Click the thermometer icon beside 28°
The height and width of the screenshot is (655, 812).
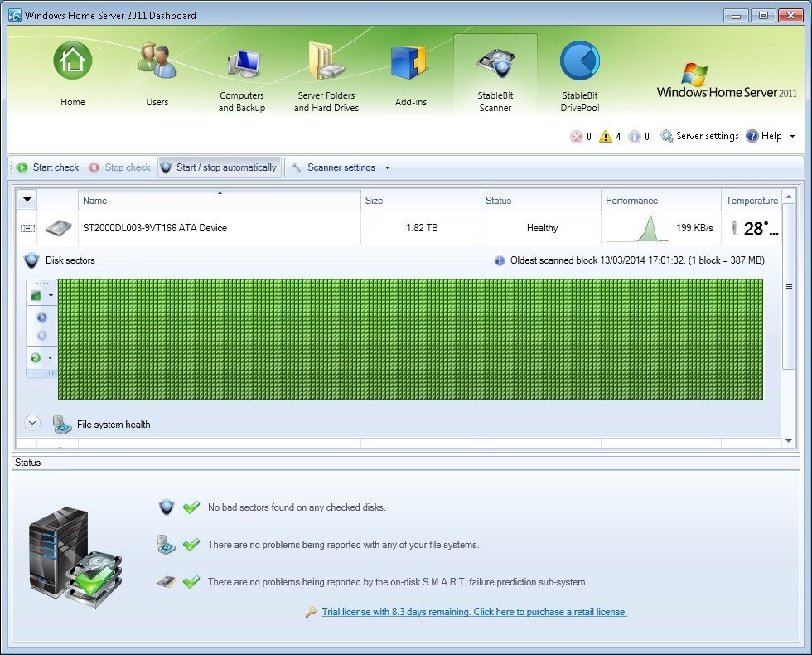[x=734, y=227]
